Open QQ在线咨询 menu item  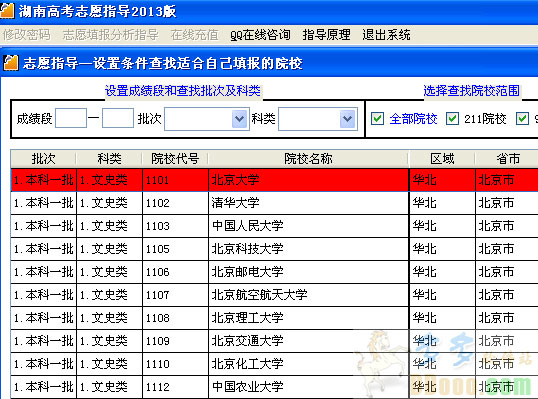coord(260,35)
